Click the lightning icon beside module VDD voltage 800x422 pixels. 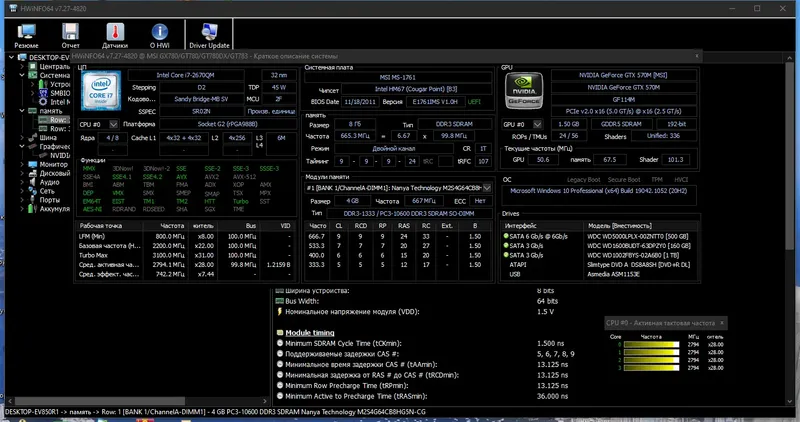coord(280,311)
